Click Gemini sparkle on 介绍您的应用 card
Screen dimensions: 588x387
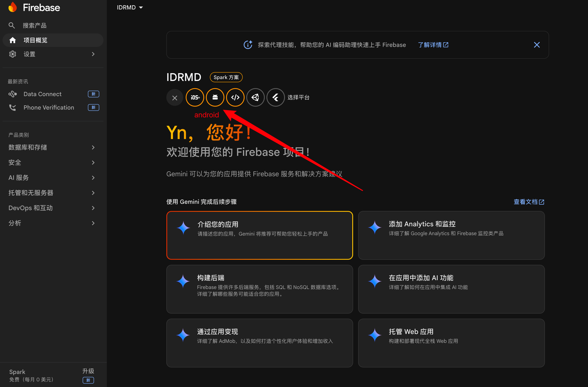coord(184,228)
